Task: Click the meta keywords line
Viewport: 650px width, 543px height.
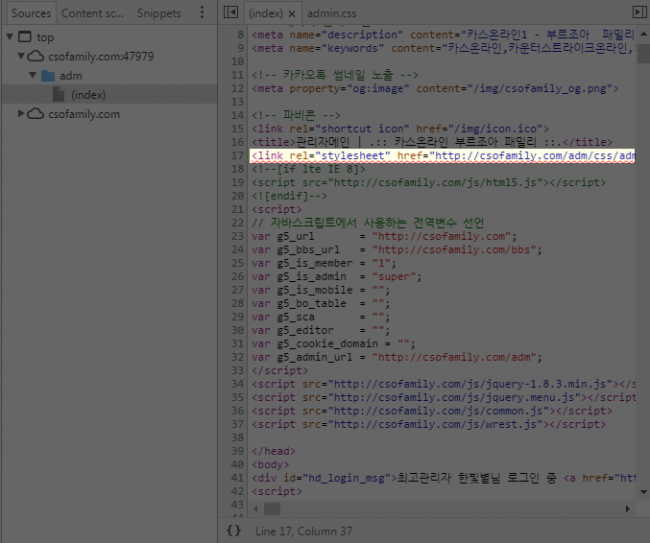Action: [443, 48]
